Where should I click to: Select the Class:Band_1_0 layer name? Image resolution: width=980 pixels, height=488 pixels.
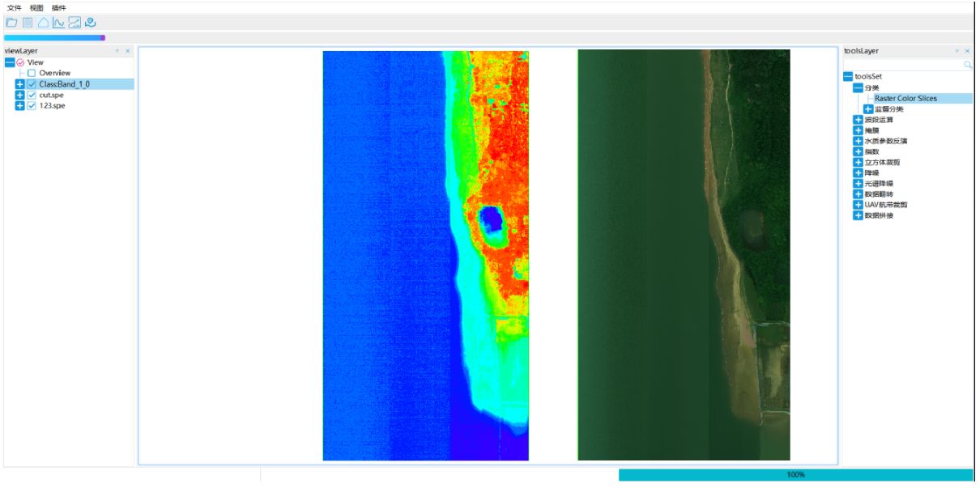click(64, 84)
